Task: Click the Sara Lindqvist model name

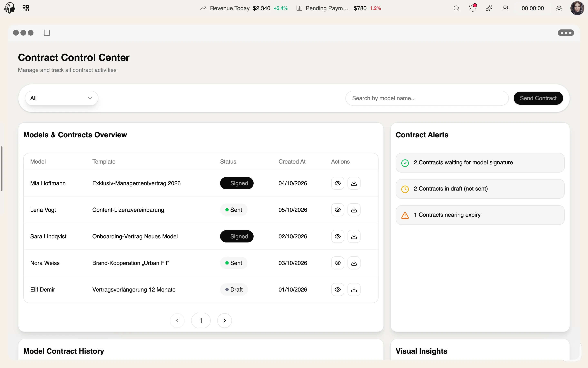Action: coord(48,236)
